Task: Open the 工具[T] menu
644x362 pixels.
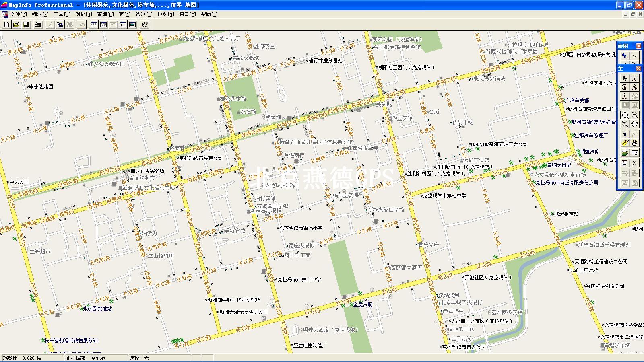Action: coord(62,14)
